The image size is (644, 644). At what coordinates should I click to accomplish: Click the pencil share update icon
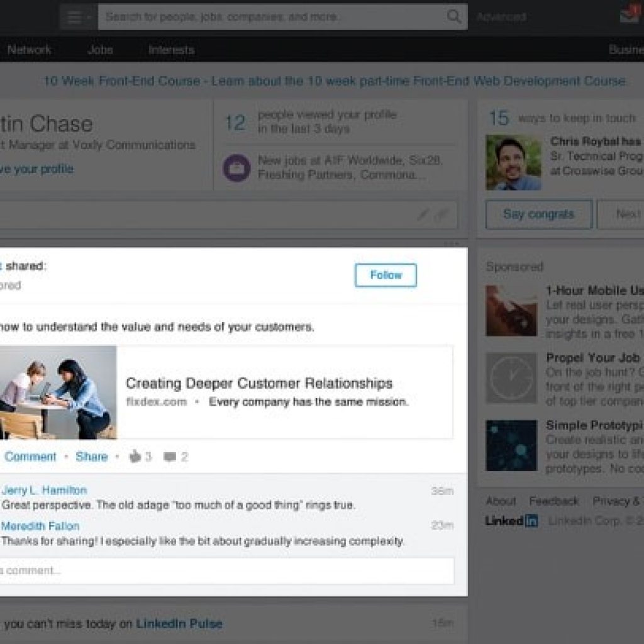pyautogui.click(x=423, y=214)
